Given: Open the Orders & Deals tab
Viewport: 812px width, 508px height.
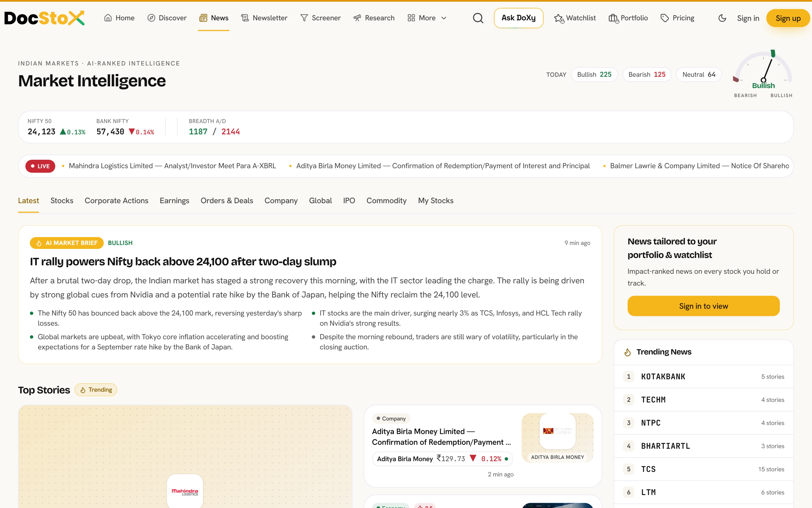Looking at the screenshot, I should [x=227, y=201].
